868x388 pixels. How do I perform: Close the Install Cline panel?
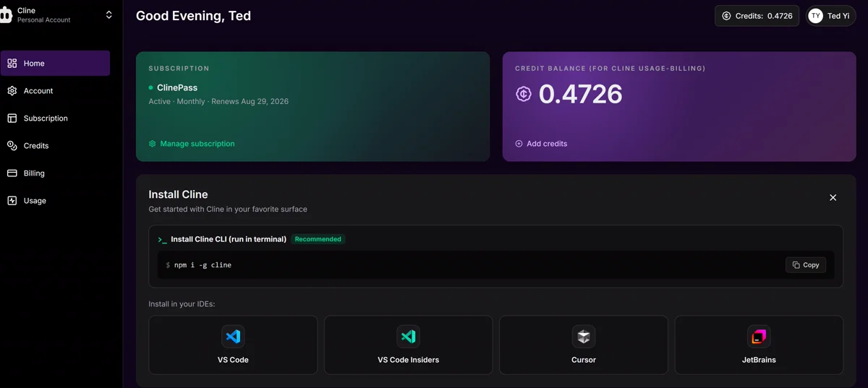(x=833, y=197)
